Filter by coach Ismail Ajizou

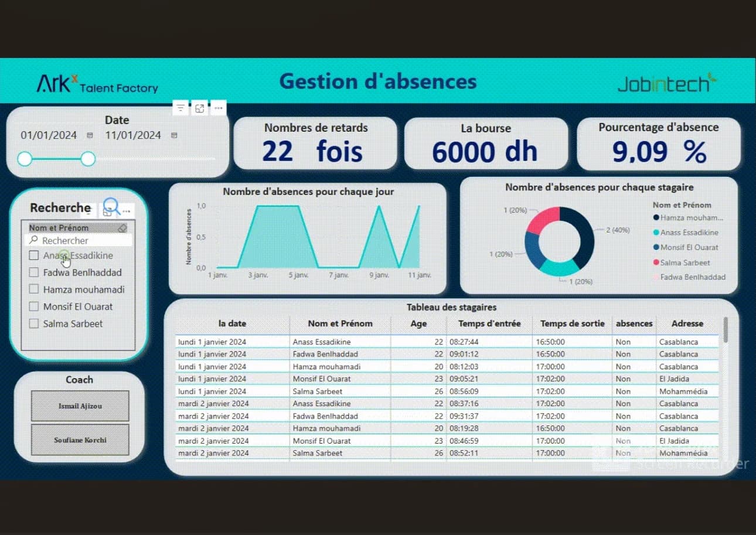pos(80,406)
